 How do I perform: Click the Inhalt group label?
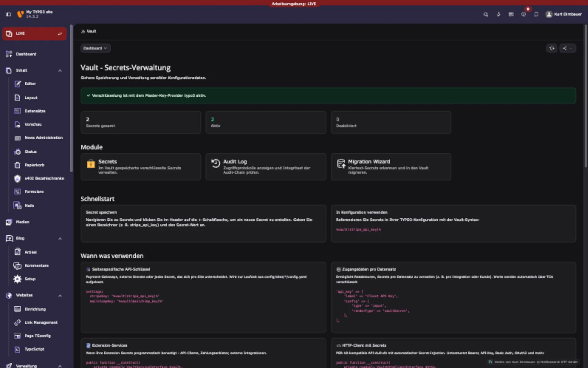click(21, 70)
